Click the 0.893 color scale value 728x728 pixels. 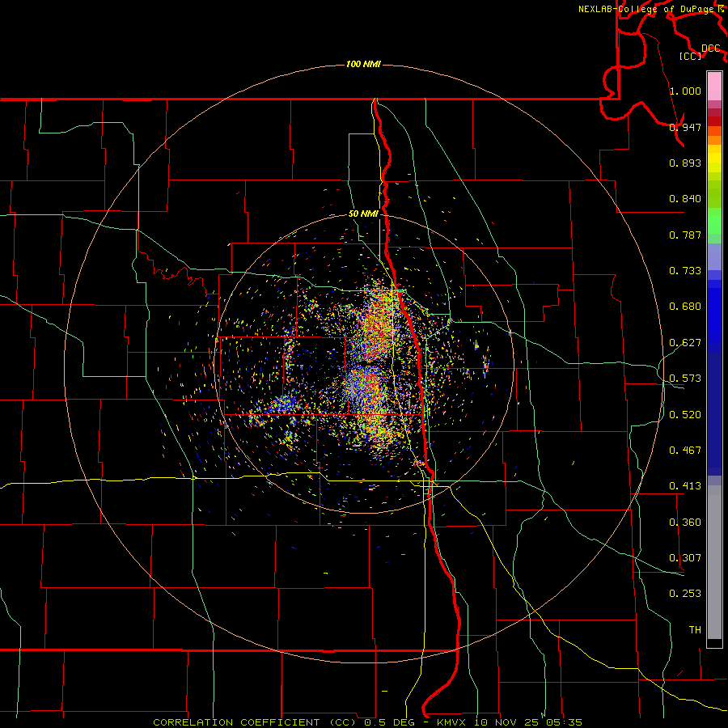pyautogui.click(x=685, y=163)
